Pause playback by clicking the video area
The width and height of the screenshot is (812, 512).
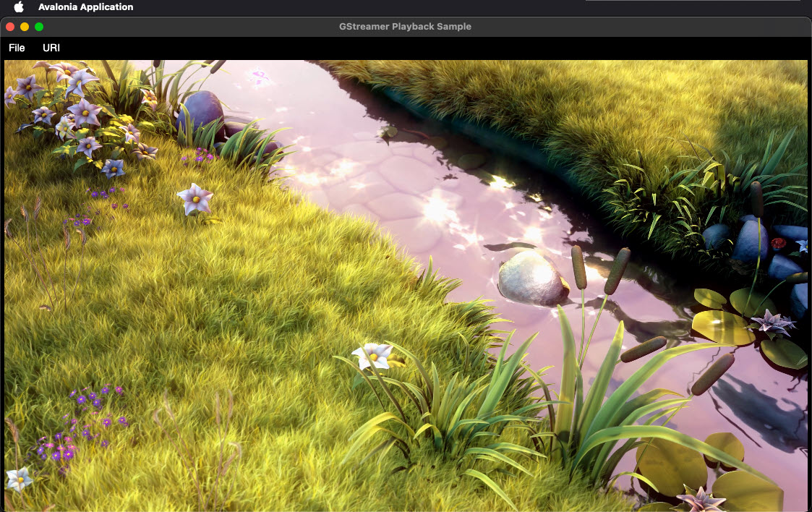405,282
